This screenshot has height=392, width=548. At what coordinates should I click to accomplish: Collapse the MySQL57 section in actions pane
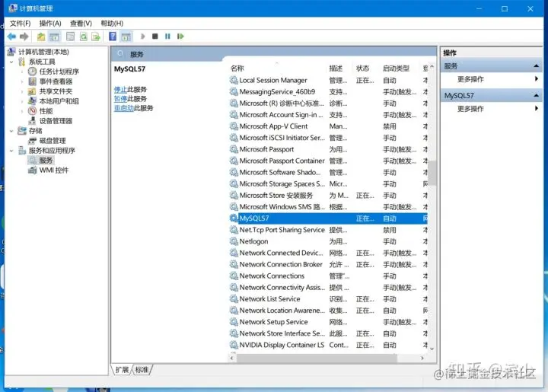click(536, 95)
